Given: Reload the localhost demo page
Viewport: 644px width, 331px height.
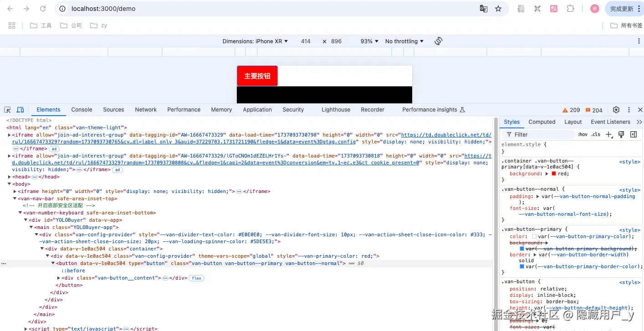Looking at the screenshot, I should tap(43, 9).
